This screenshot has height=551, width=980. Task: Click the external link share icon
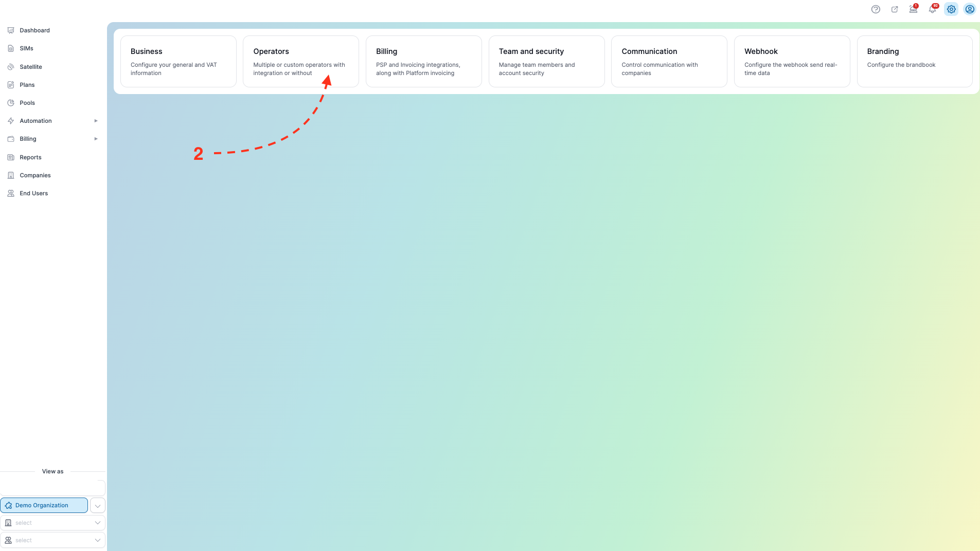[895, 9]
